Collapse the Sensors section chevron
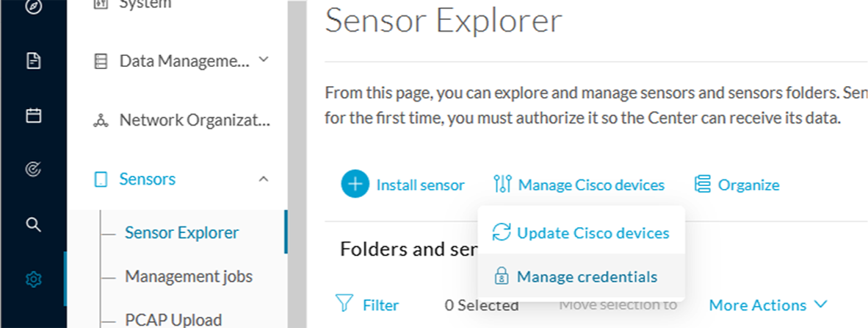The height and width of the screenshot is (328, 868). pyautogui.click(x=264, y=179)
